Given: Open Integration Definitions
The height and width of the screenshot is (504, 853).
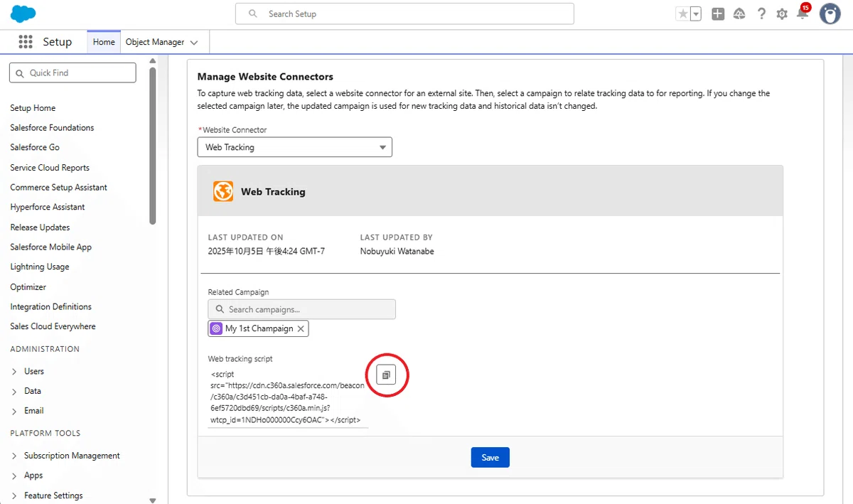Looking at the screenshot, I should [50, 306].
